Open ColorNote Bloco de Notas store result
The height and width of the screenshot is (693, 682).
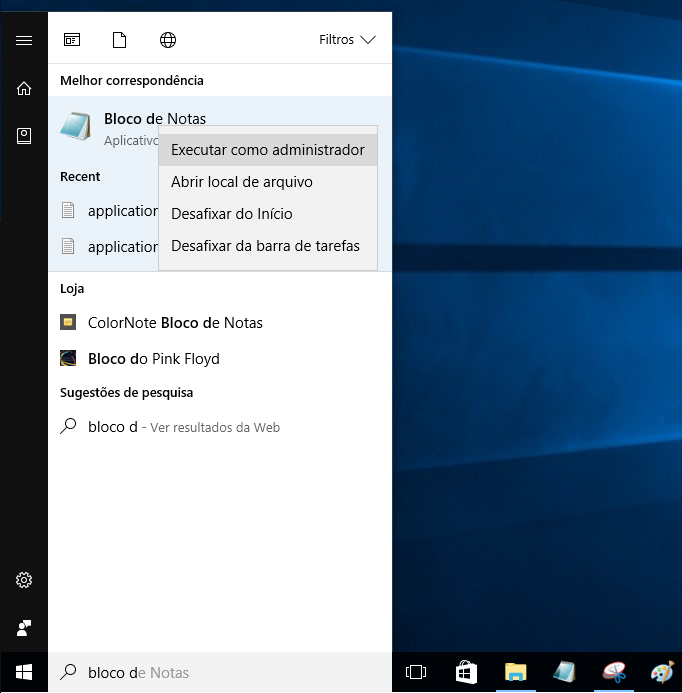pyautogui.click(x=220, y=323)
